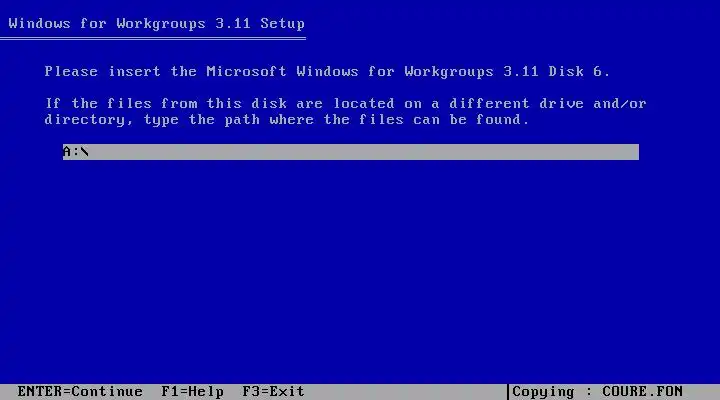The width and height of the screenshot is (720, 400).
Task: Click the 'If the files from this disk' instruction line
Action: [x=346, y=103]
